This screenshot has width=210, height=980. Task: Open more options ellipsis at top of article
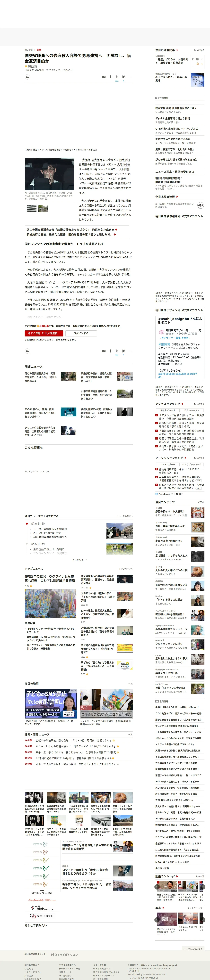coord(130,77)
